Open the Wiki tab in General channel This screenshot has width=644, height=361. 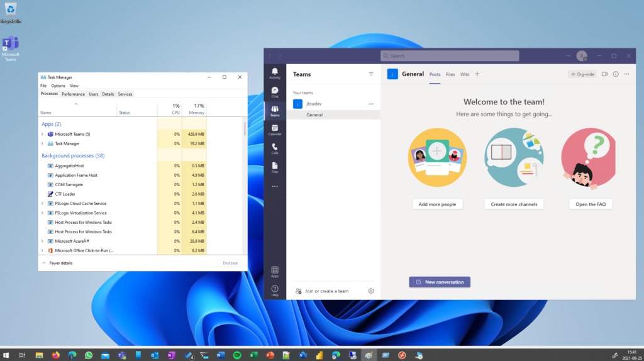click(x=465, y=74)
